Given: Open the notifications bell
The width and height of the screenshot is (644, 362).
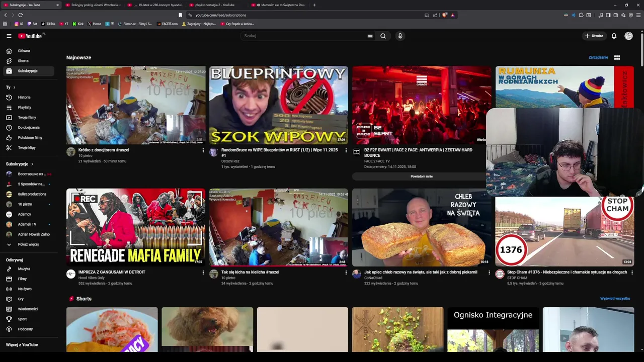Looking at the screenshot, I should [614, 36].
